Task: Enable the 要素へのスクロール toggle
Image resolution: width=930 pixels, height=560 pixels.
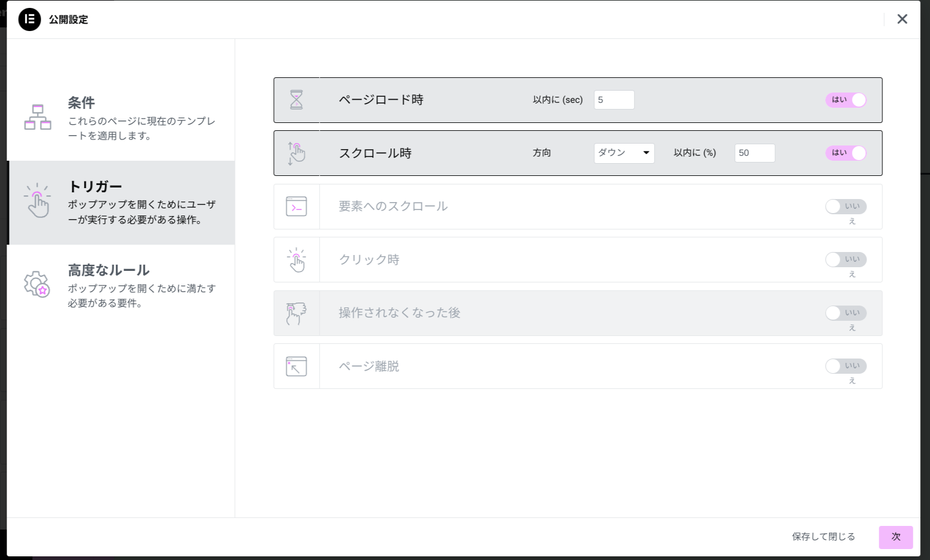Action: tap(846, 206)
